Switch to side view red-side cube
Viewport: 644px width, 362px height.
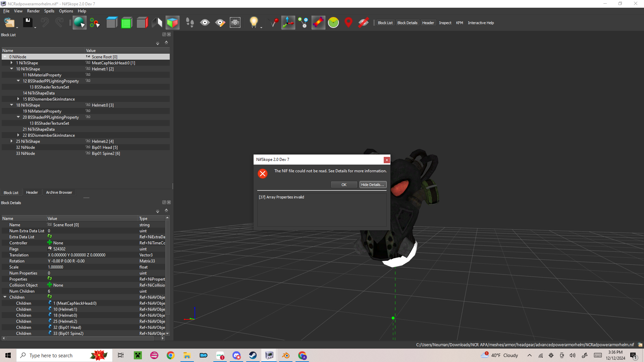click(x=142, y=23)
